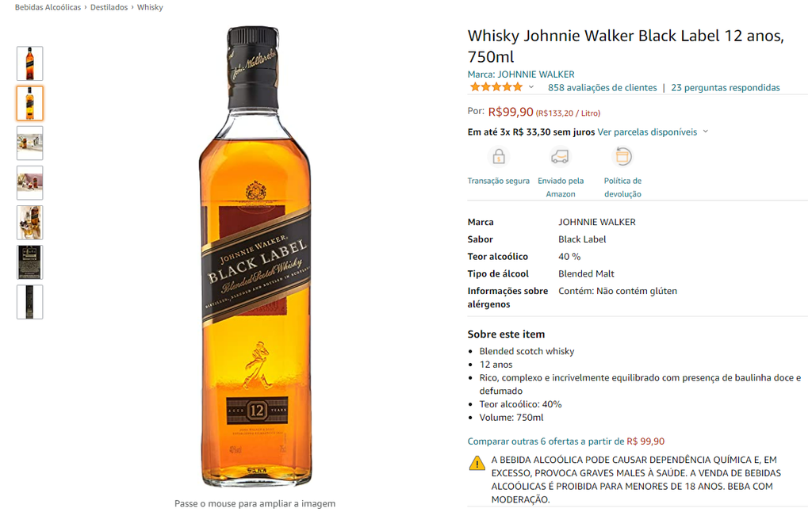This screenshot has width=812, height=512.
Task: Open the Whisky breadcrumb category
Action: (x=150, y=7)
